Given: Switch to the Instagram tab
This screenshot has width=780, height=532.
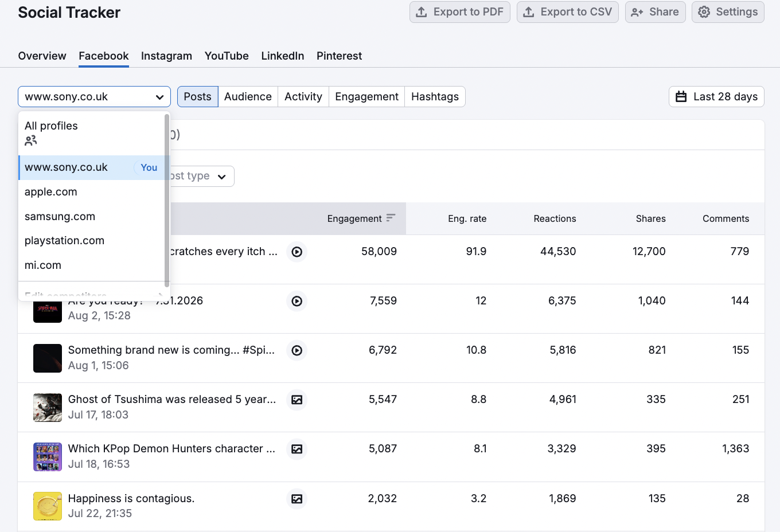Looking at the screenshot, I should pyautogui.click(x=166, y=56).
